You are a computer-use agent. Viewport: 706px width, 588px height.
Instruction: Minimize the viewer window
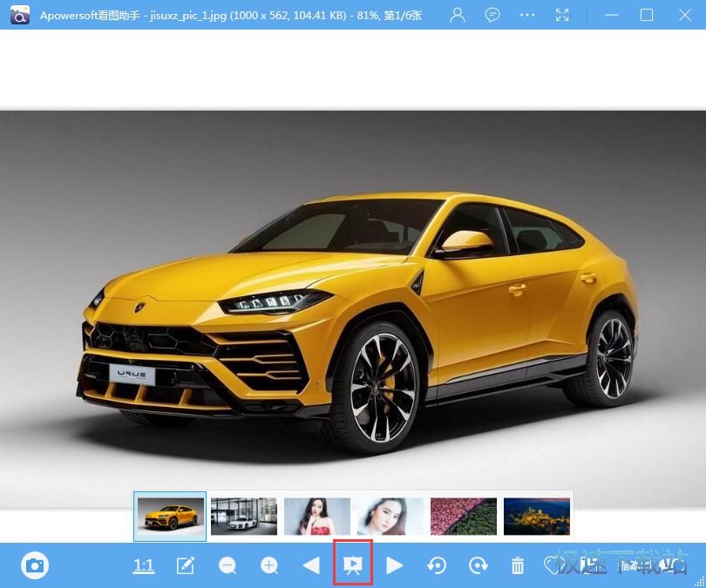(611, 15)
